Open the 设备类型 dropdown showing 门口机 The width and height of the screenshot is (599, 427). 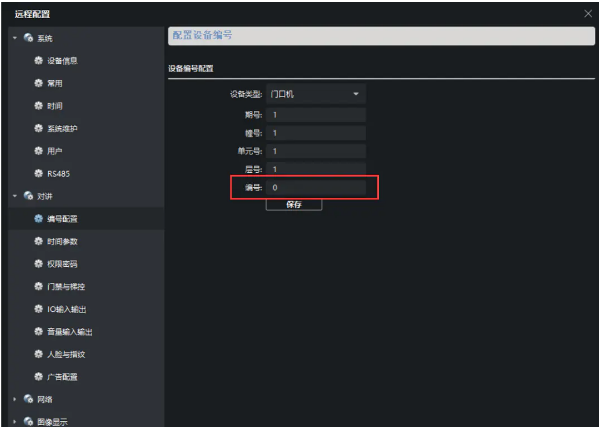(x=316, y=94)
